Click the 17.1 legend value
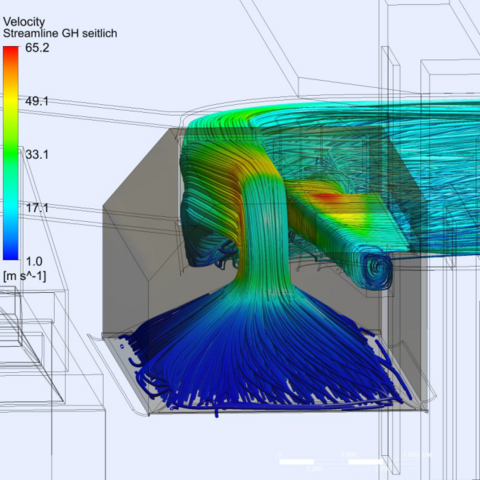Viewport: 480px width, 480px height. pyautogui.click(x=37, y=208)
